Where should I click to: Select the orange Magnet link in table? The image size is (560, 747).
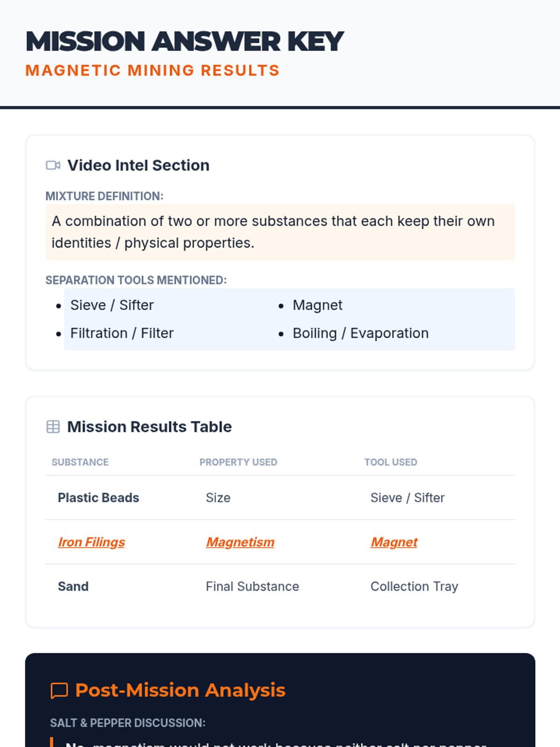point(394,542)
